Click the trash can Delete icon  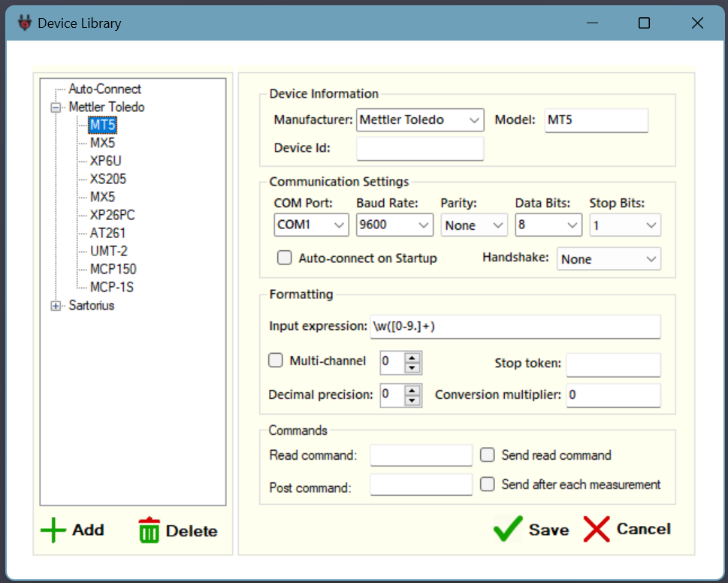coord(149,530)
